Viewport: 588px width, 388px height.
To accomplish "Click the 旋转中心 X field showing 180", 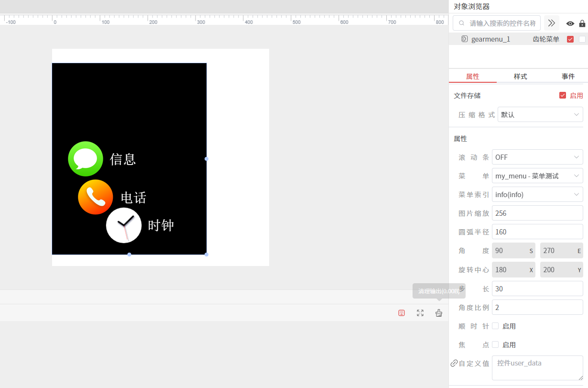I will click(x=513, y=269).
